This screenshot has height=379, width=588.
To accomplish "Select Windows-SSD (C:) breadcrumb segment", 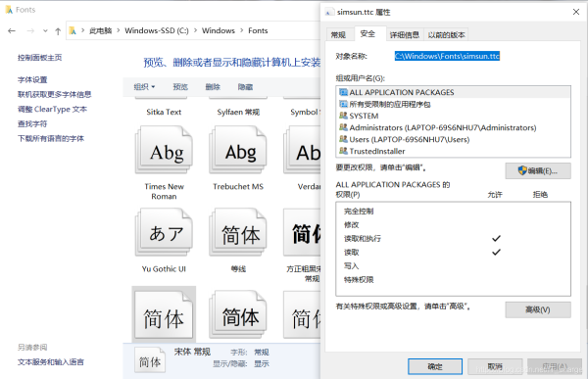I will (x=157, y=30).
